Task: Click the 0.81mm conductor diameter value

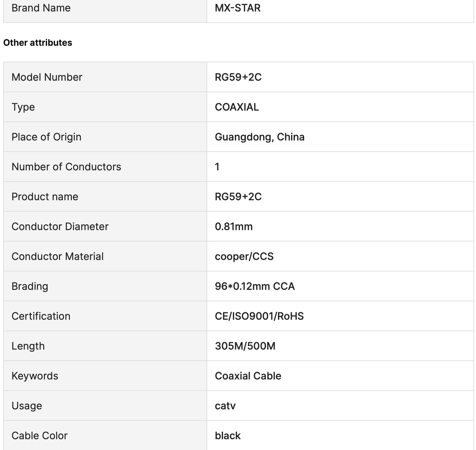Action: (x=234, y=227)
